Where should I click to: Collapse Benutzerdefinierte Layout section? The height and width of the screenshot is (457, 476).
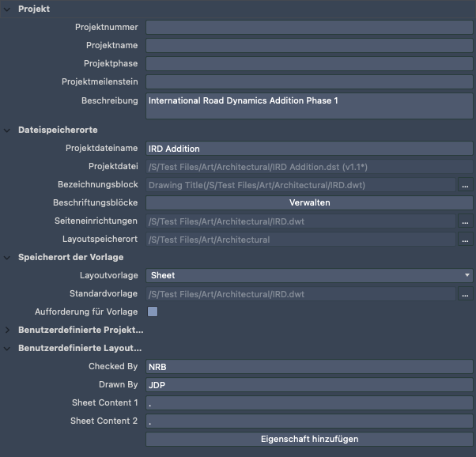[9, 348]
